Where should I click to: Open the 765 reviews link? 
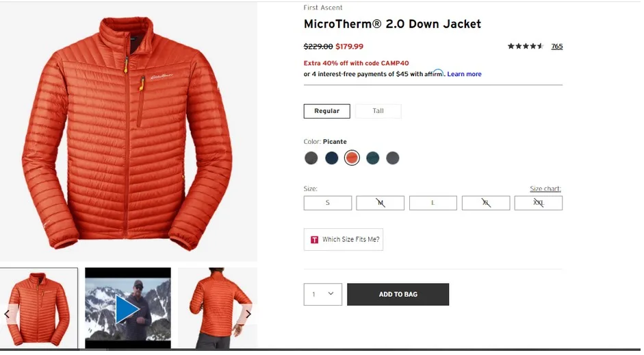[557, 46]
